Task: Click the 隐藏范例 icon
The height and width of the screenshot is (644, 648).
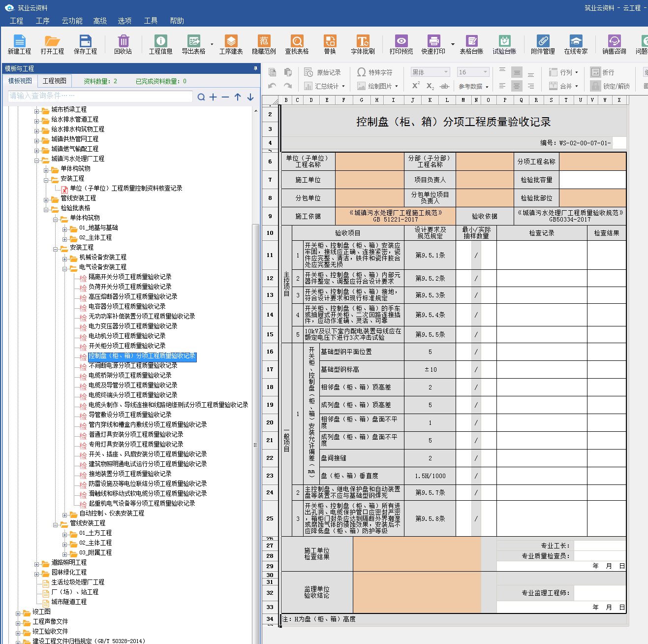Action: point(264,44)
